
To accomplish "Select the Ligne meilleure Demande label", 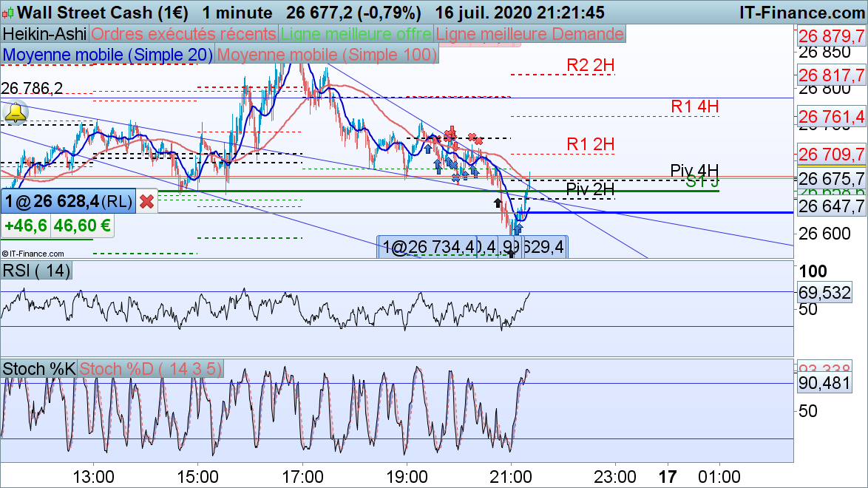I will click(530, 34).
